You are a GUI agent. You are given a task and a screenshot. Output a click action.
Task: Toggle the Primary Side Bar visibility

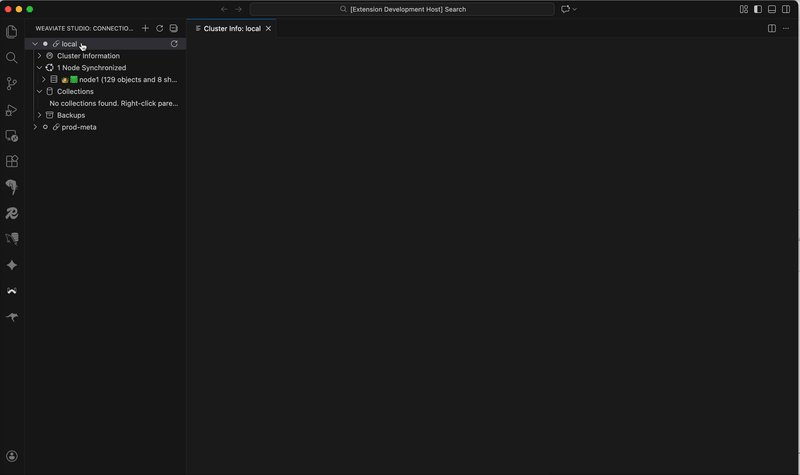(758, 9)
